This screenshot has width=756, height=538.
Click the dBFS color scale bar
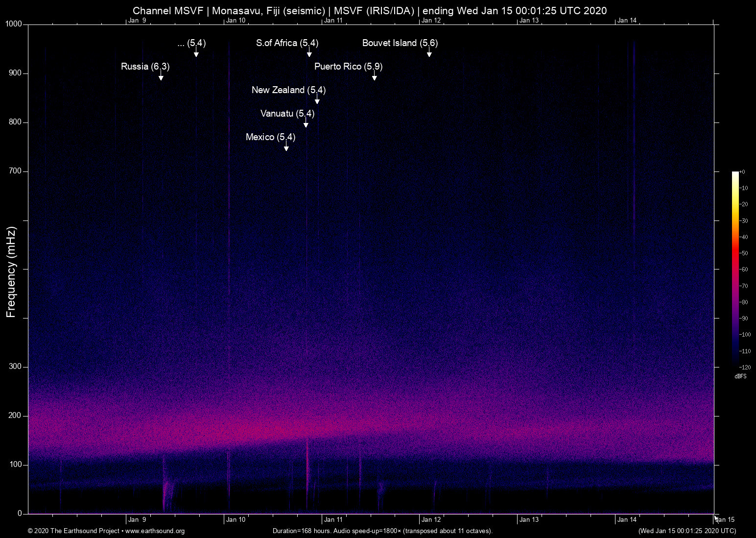(735, 269)
